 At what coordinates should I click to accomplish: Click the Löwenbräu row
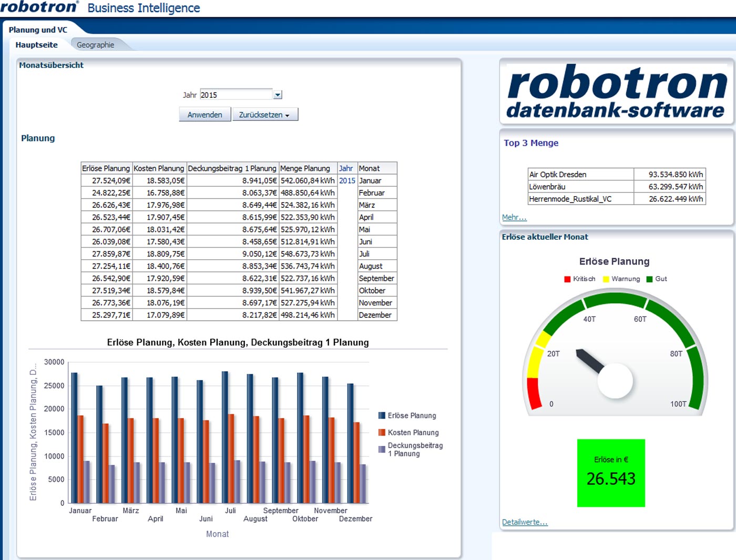coord(617,187)
